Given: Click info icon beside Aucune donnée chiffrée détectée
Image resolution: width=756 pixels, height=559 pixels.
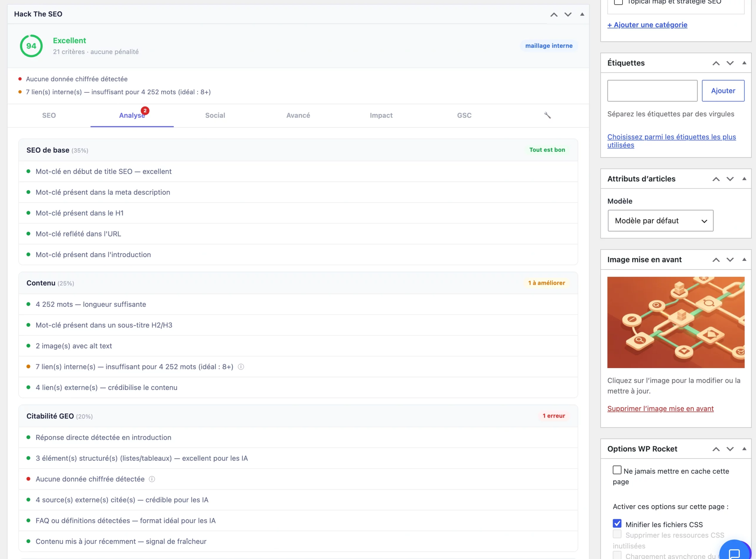Looking at the screenshot, I should coord(152,479).
